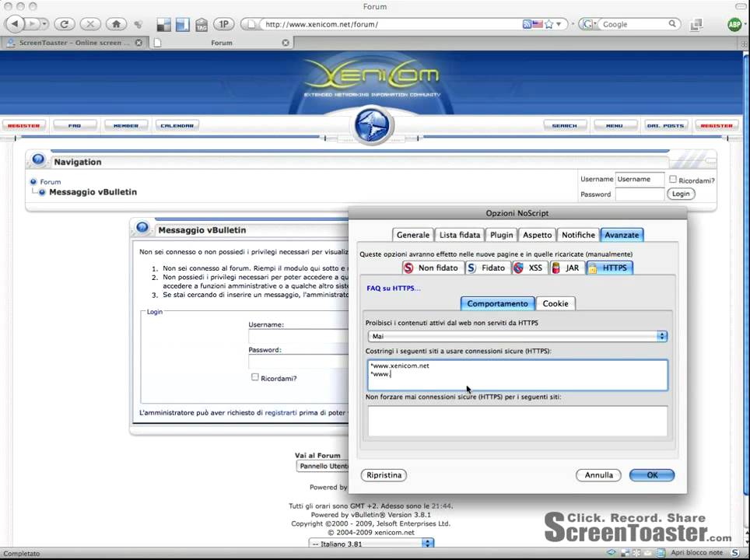This screenshot has height=560, width=750.
Task: Open the JAR sub-tab
Action: [567, 268]
